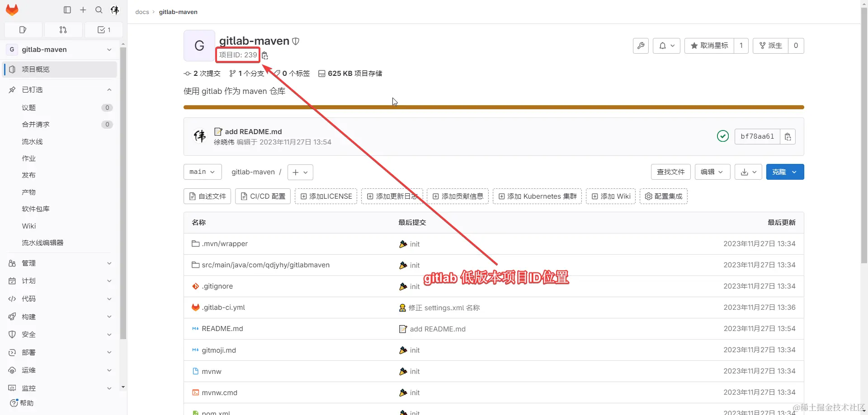Expand the 克隆 dropdown arrow
The height and width of the screenshot is (415, 868).
pyautogui.click(x=794, y=172)
